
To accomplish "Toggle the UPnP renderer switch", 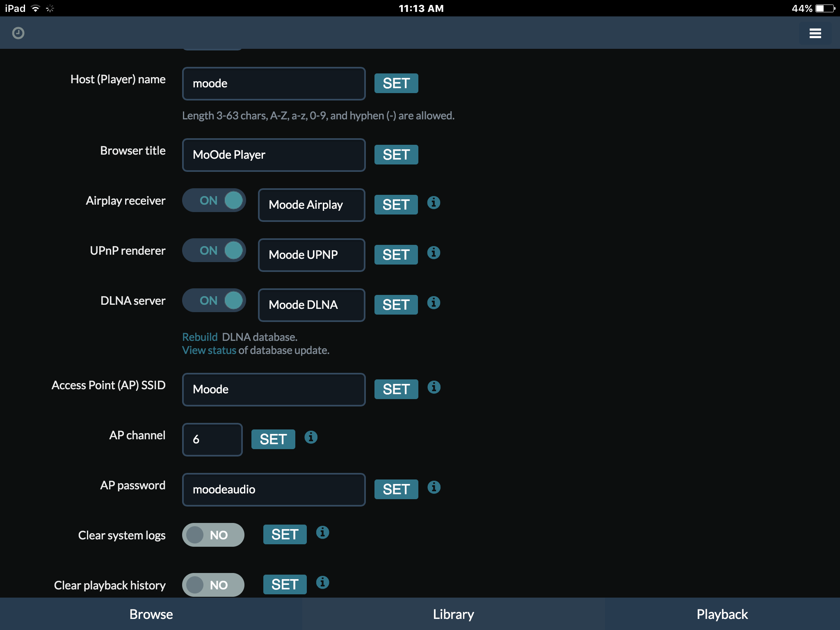I will [x=214, y=251].
